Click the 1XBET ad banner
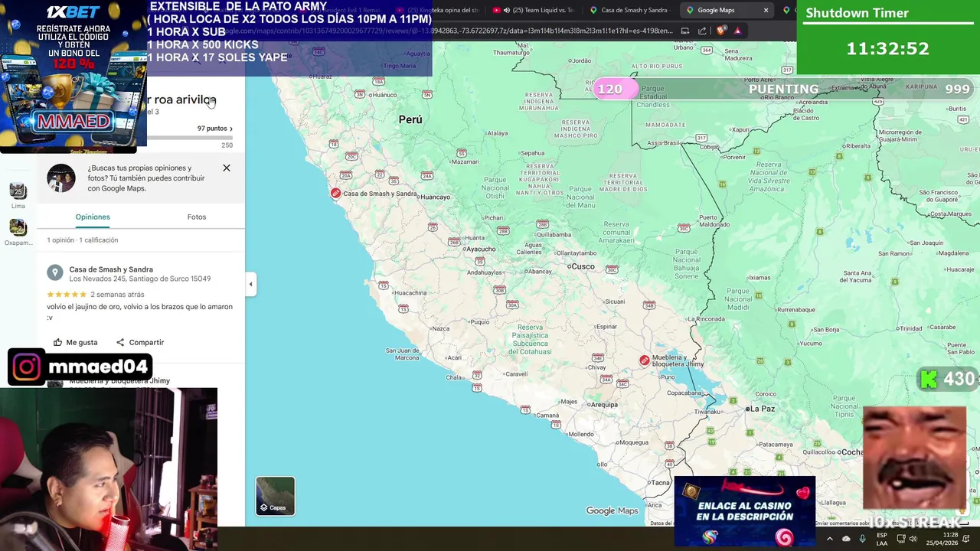 click(x=73, y=73)
